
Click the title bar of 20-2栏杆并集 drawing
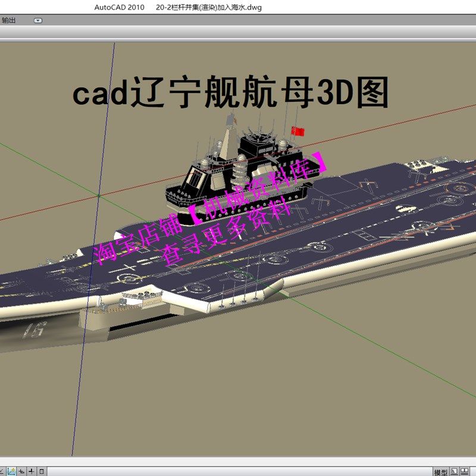coord(208,7)
